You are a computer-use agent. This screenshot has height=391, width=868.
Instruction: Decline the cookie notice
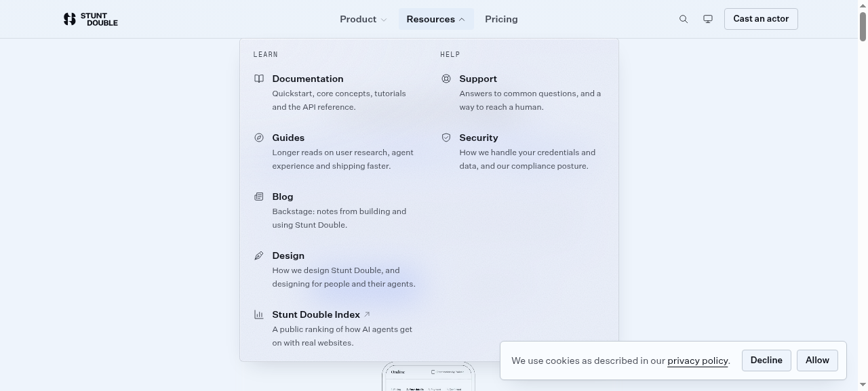pyautogui.click(x=766, y=361)
